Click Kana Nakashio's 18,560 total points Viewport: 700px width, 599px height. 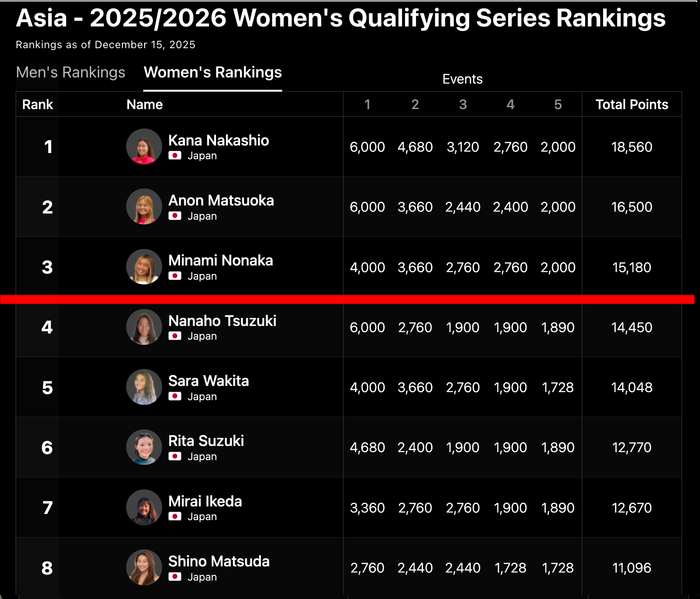(x=631, y=147)
